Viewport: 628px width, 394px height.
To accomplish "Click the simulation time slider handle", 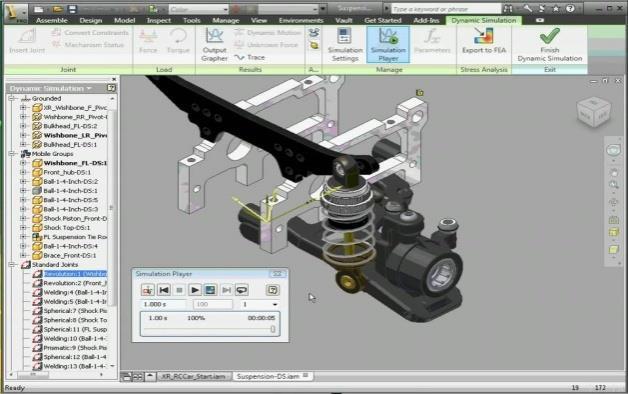I will click(x=273, y=329).
